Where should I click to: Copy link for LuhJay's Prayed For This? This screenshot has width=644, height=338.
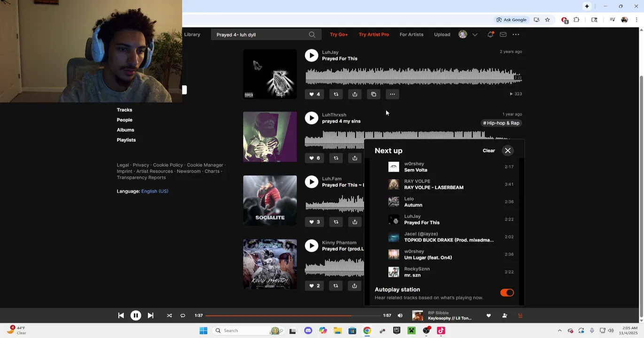(373, 94)
